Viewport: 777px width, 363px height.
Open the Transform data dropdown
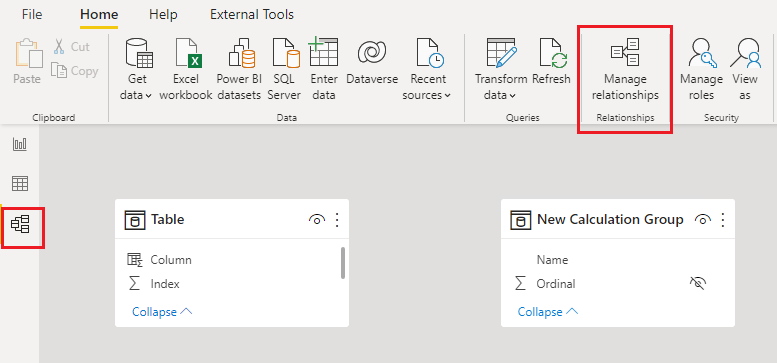point(500,69)
